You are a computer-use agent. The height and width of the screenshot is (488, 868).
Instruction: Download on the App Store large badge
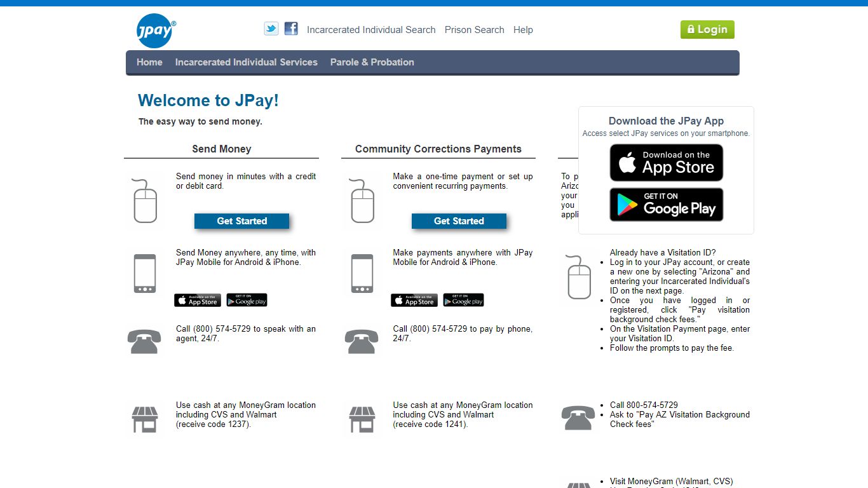(x=666, y=163)
